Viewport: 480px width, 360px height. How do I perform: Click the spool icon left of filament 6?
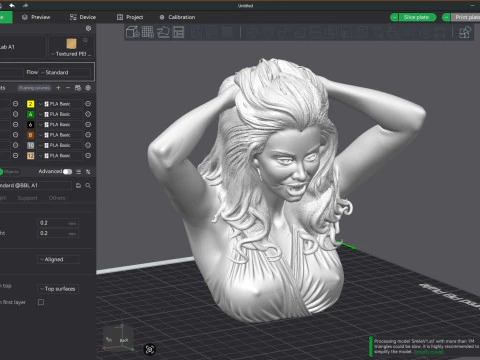(15, 124)
